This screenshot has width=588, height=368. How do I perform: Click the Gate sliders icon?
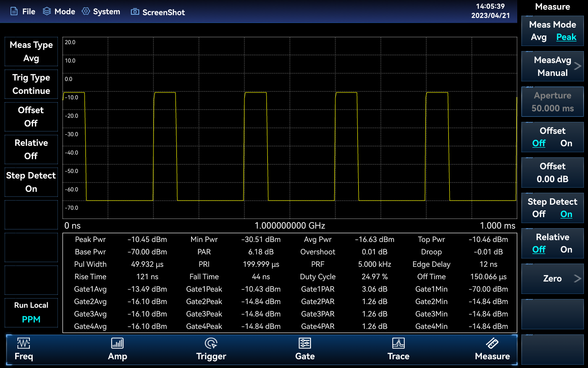(x=305, y=343)
